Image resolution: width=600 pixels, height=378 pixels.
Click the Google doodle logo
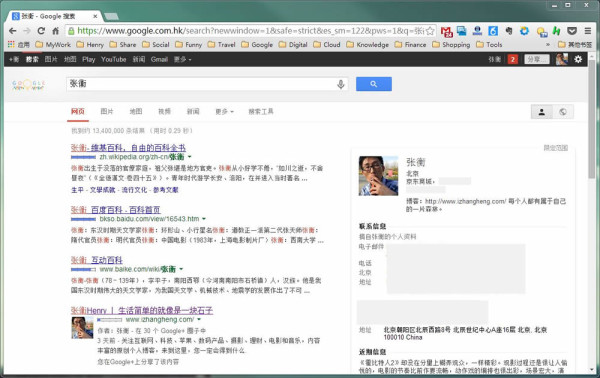tap(29, 85)
